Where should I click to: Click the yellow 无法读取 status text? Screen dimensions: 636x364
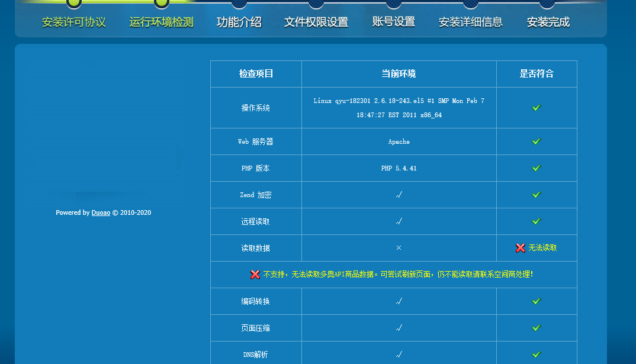pos(542,248)
